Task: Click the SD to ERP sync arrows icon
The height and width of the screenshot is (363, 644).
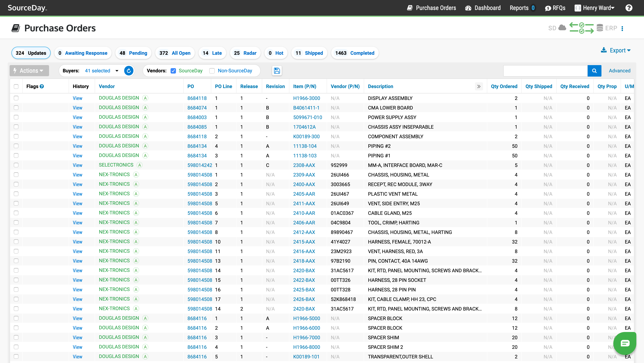Action: 582,28
